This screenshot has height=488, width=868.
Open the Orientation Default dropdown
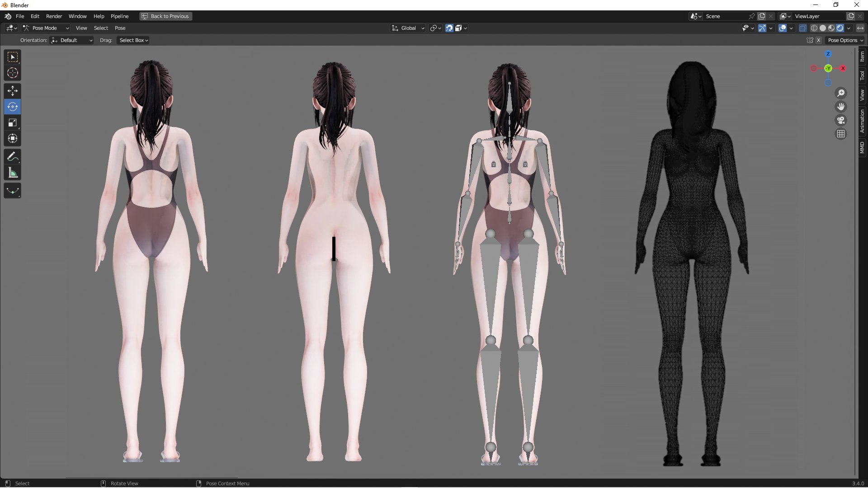[x=72, y=40]
